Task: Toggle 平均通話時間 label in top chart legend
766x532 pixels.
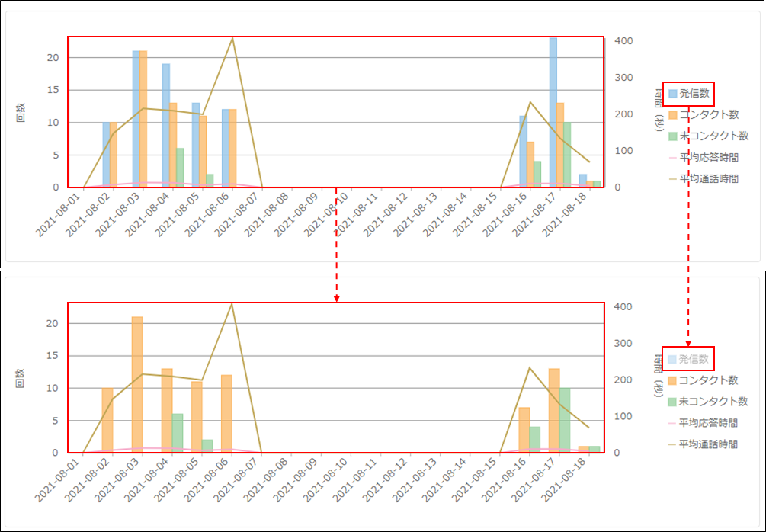Action: coord(708,179)
